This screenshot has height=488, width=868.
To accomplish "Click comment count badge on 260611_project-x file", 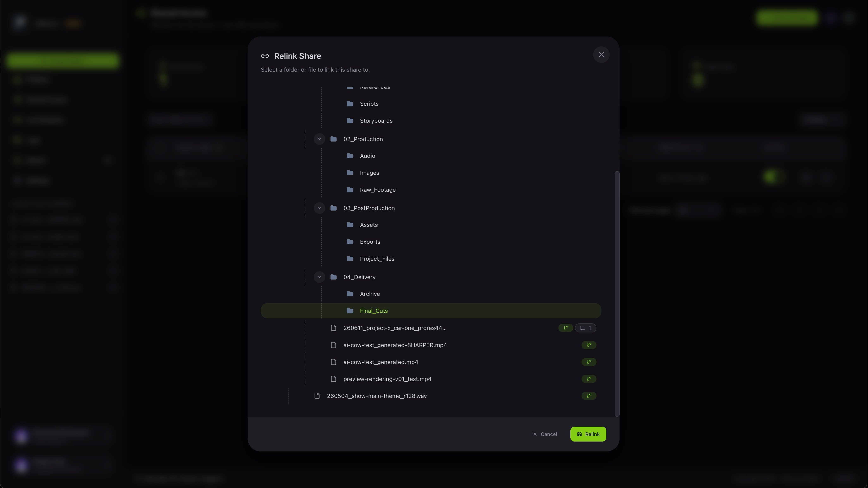I will [586, 328].
